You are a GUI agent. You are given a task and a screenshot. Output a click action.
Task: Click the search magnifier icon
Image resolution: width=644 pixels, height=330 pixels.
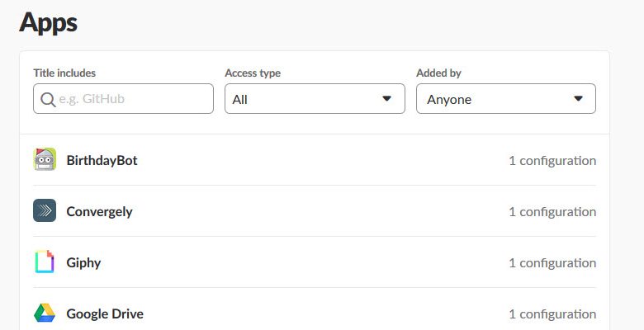48,99
